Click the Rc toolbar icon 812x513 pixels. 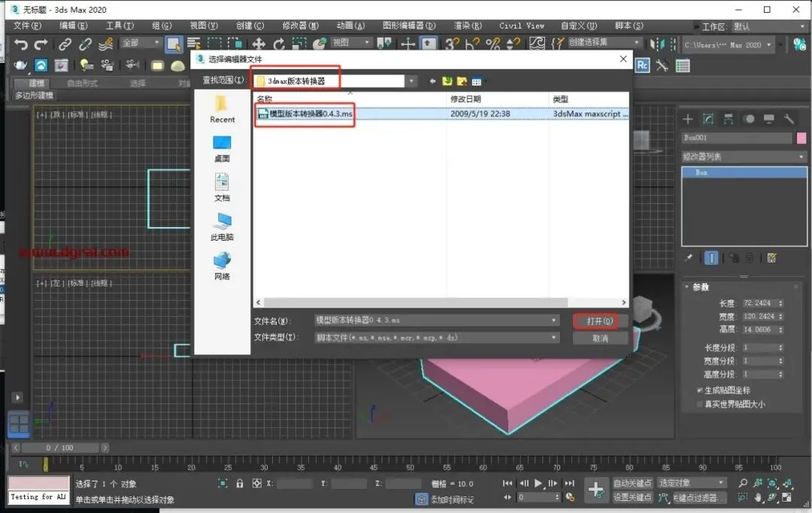642,65
